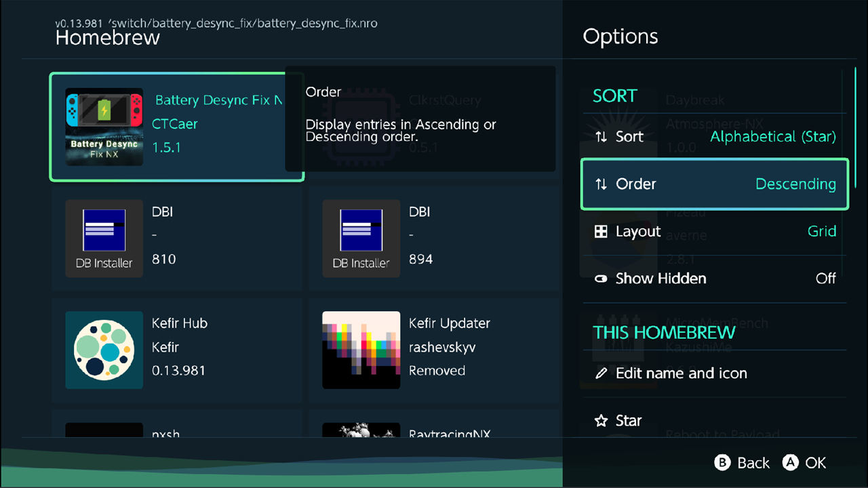Change Order from Descending
Screen dimensions: 868x488
pos(715,184)
